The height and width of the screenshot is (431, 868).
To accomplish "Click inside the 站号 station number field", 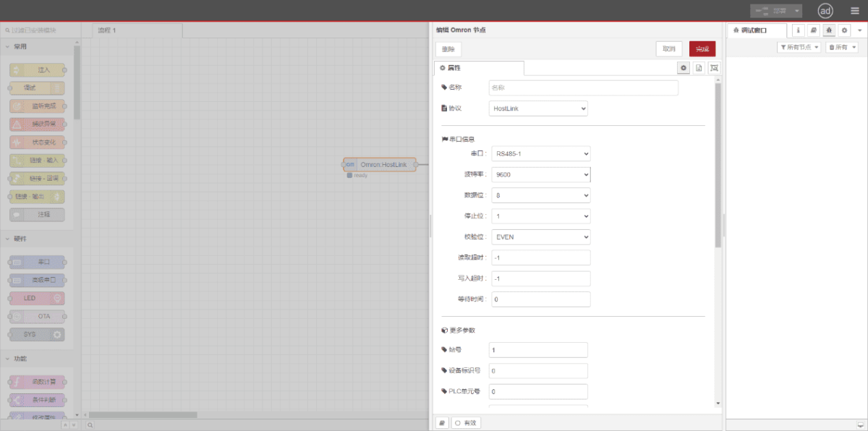I will pos(537,349).
